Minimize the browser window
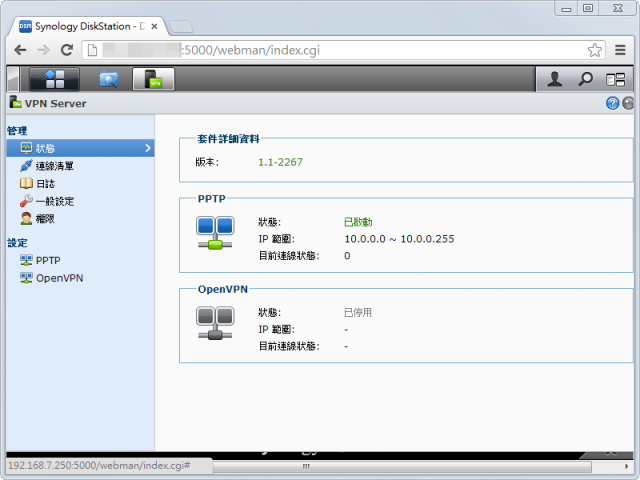Viewport: 640px width, 480px height. tap(566, 9)
